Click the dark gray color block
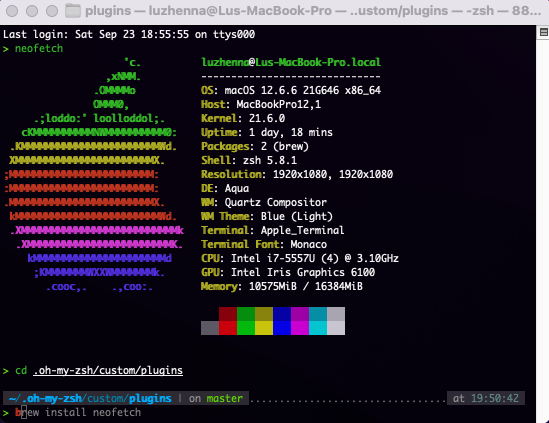 point(210,328)
